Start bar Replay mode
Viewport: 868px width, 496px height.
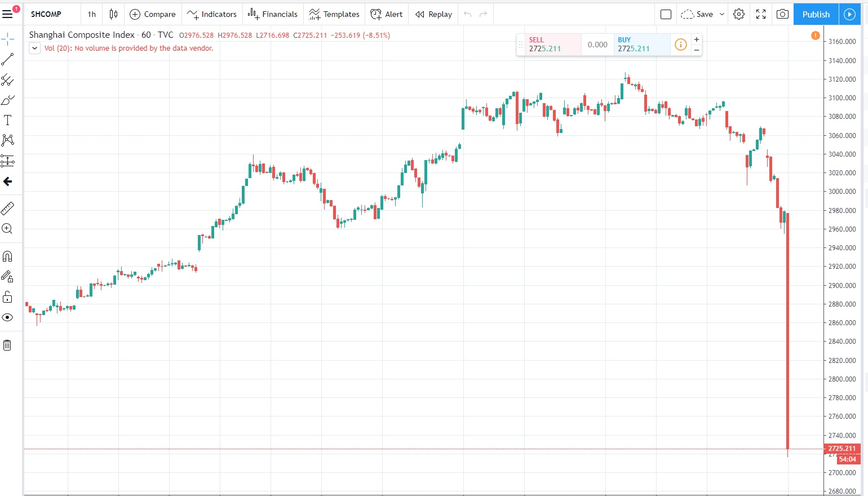point(434,14)
